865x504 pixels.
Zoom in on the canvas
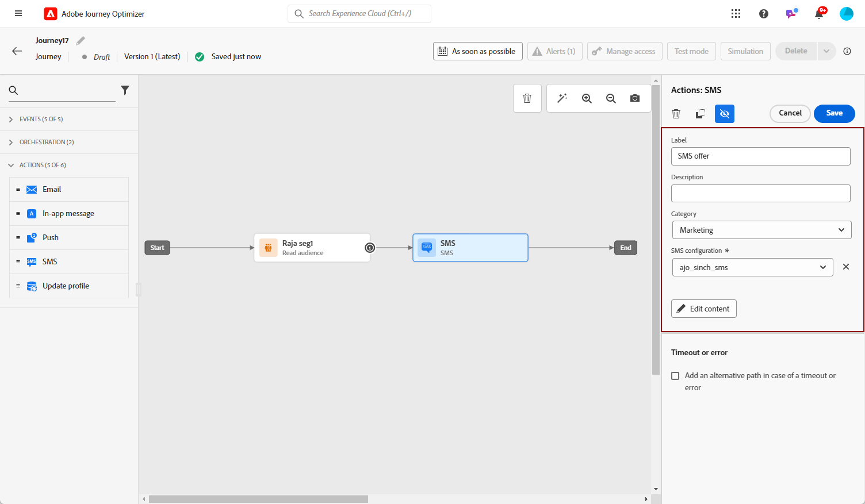point(587,98)
